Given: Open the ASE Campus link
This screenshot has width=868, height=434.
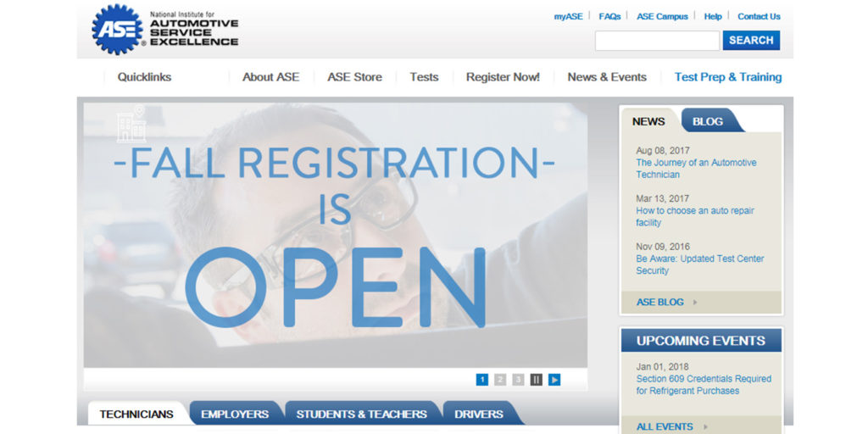Looking at the screenshot, I should 662,17.
